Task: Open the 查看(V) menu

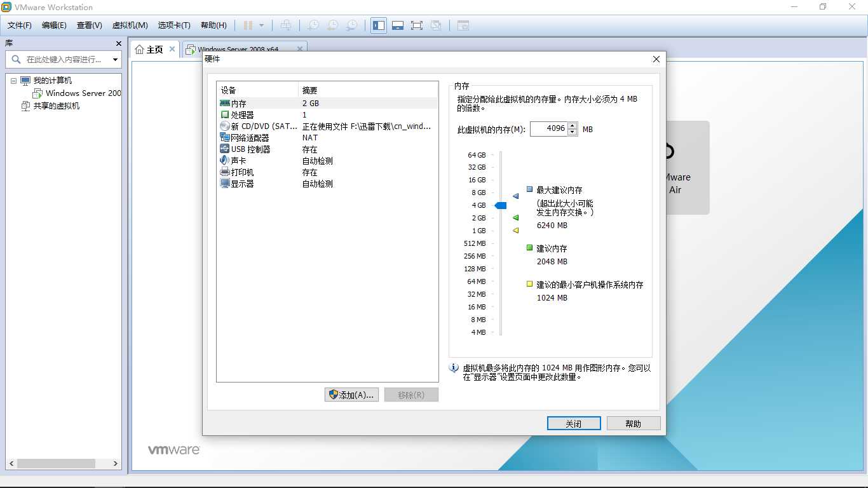Action: click(x=90, y=25)
